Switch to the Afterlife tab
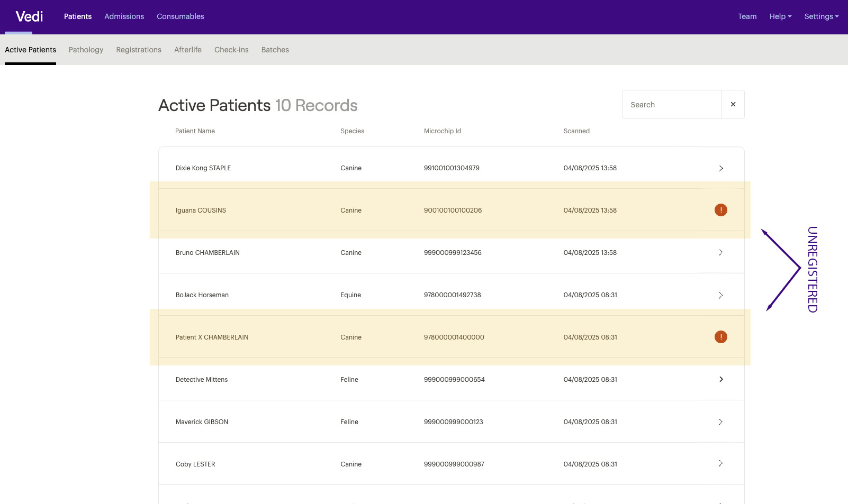Viewport: 848px width, 504px height. point(188,50)
